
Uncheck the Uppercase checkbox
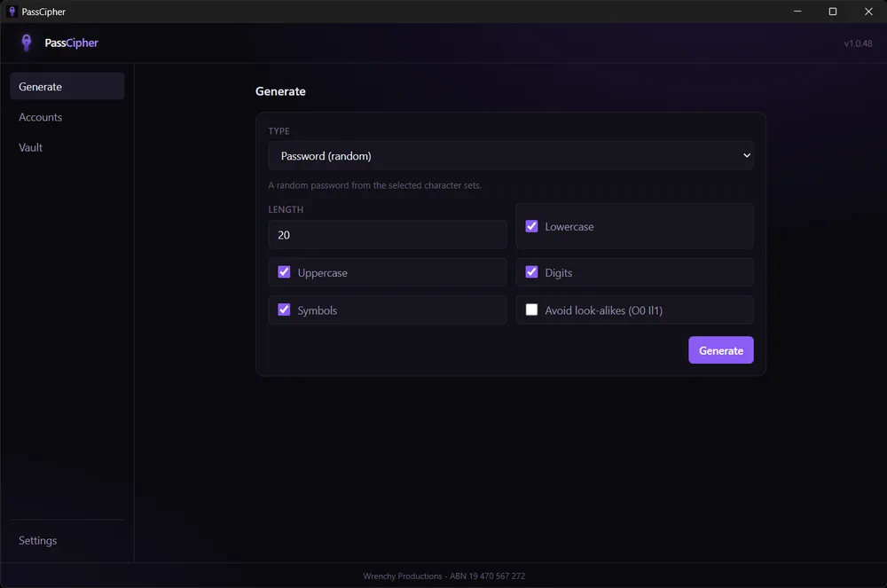tap(284, 272)
